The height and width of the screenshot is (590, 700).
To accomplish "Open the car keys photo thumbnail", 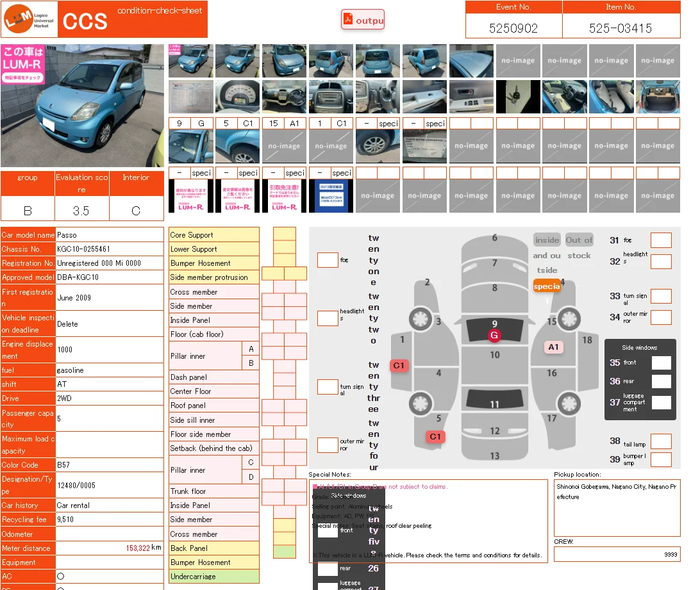I will pos(518,96).
